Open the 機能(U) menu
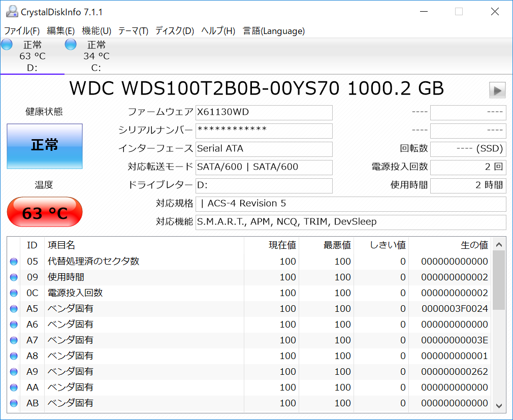Viewport: 513px width, 420px height. 97,31
